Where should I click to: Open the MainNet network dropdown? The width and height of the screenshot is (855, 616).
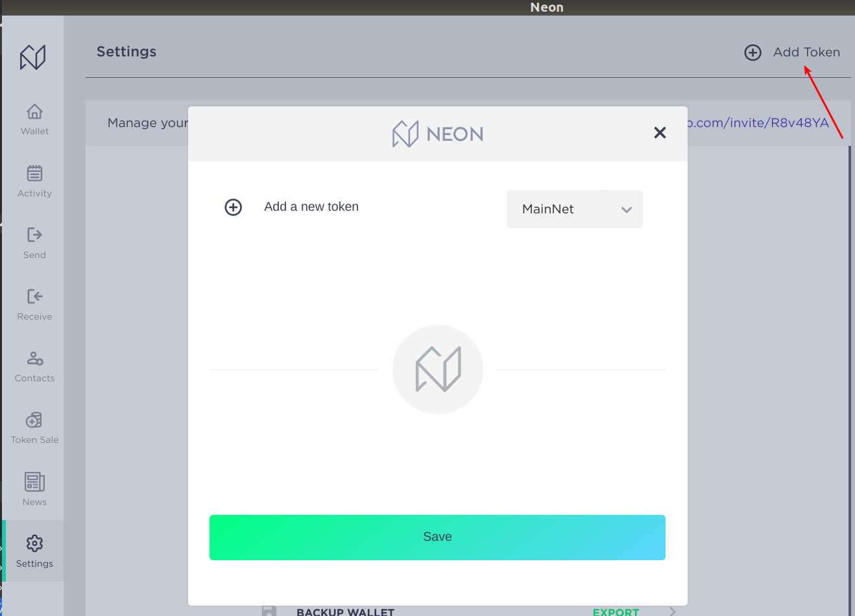point(574,209)
